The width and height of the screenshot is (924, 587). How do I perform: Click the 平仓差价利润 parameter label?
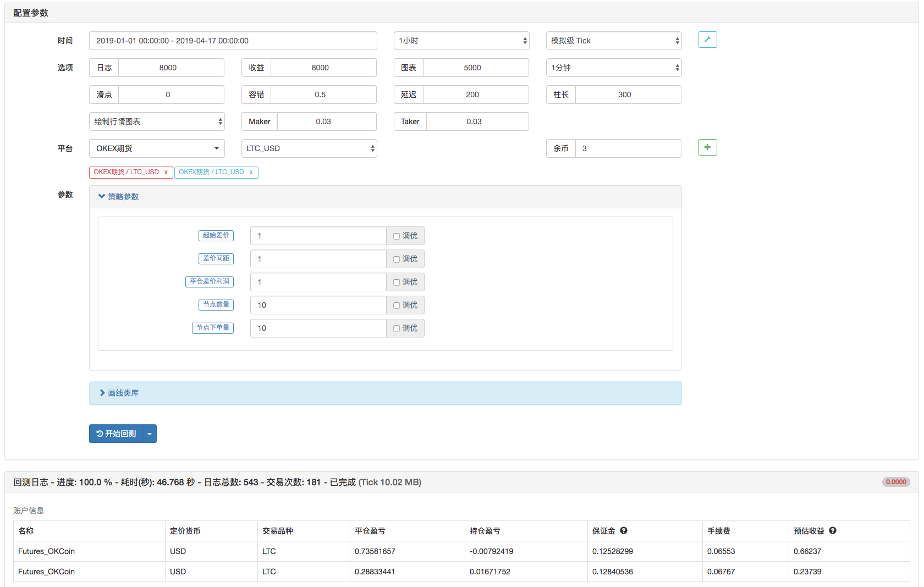tap(210, 281)
